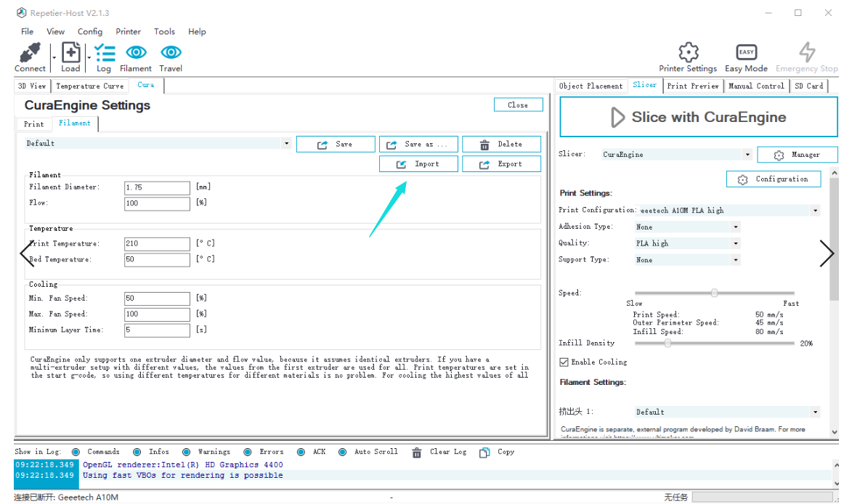Switch to the Print Preview tab
Screen dimensions: 844x504
click(x=693, y=86)
